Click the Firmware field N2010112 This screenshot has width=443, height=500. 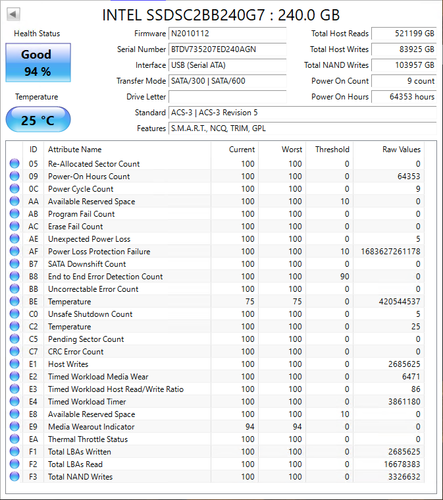227,33
